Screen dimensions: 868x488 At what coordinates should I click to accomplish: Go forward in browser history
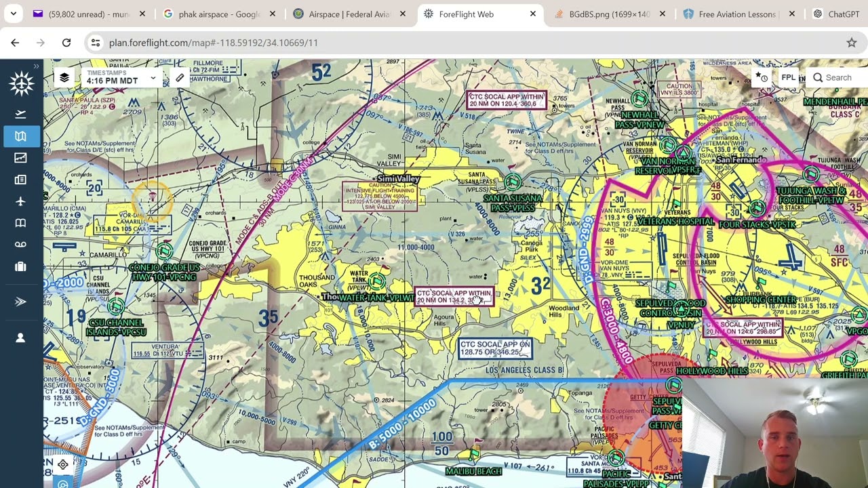click(x=41, y=43)
